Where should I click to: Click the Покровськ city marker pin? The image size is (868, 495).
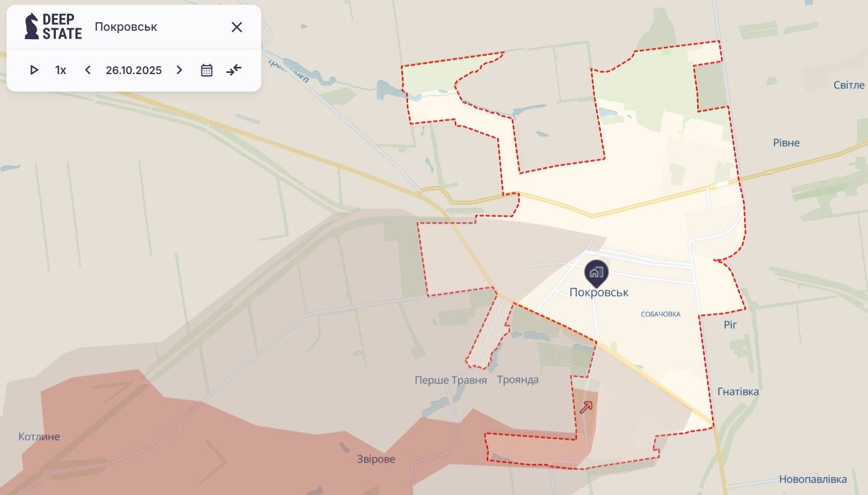(x=597, y=273)
